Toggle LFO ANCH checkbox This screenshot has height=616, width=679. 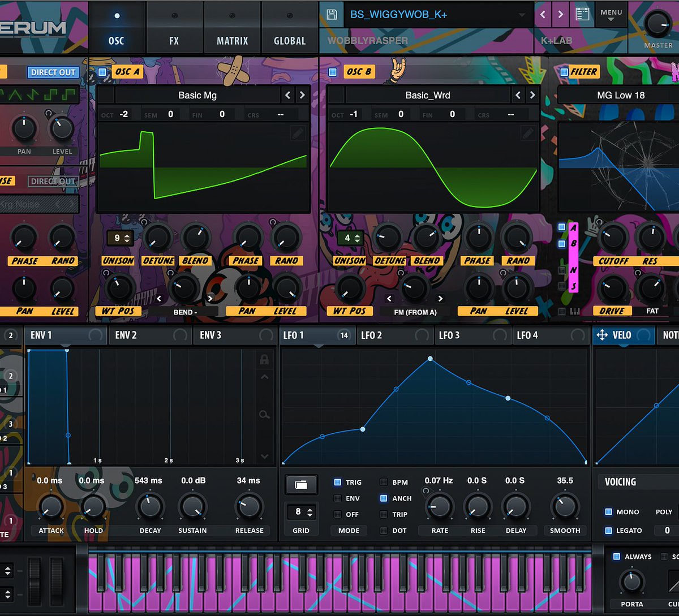pyautogui.click(x=384, y=498)
